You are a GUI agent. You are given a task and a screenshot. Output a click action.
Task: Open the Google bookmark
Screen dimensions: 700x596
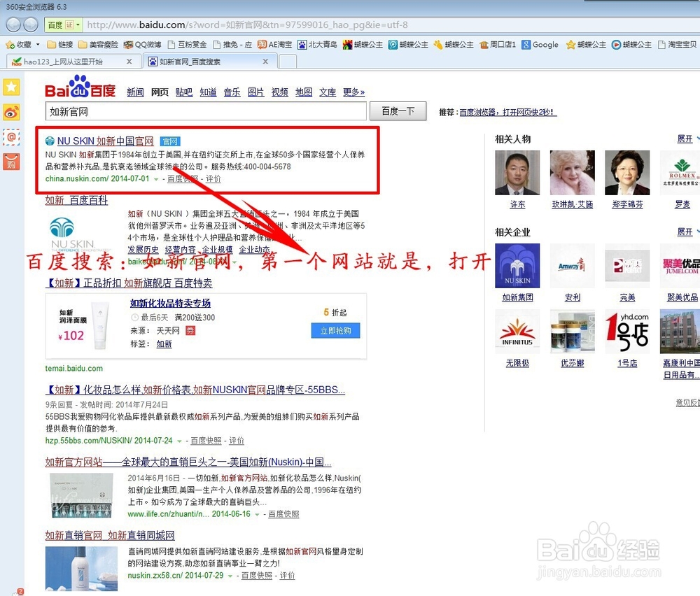[540, 45]
